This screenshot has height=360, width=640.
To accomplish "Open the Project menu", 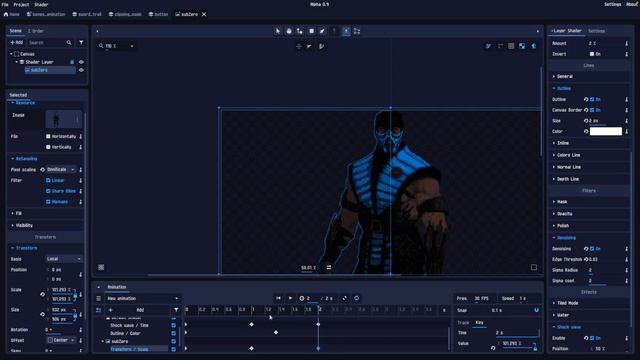I will pos(21,4).
